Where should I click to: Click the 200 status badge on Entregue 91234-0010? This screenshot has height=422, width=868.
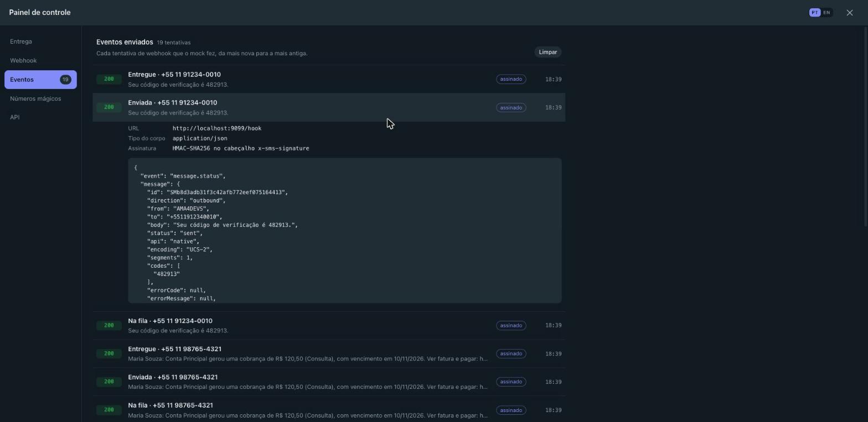pos(108,79)
